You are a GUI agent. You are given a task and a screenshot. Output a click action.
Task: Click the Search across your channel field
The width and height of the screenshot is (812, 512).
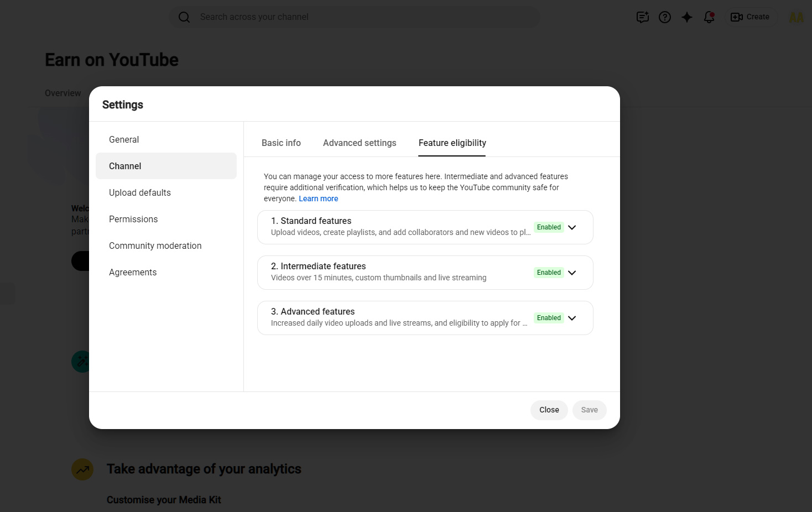(354, 17)
